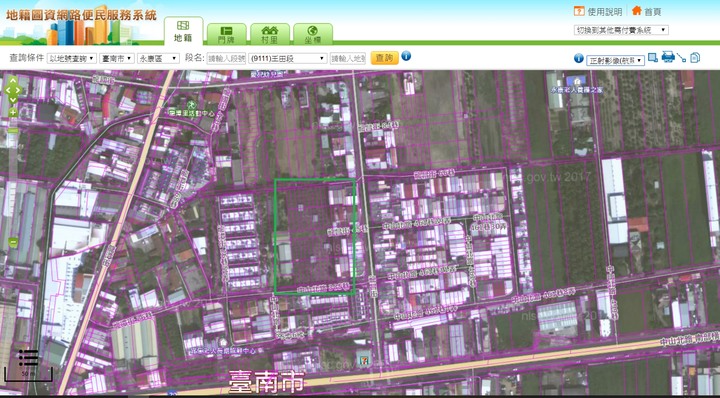Zoom out with the green minus button
The width and height of the screenshot is (720, 398).
13,242
